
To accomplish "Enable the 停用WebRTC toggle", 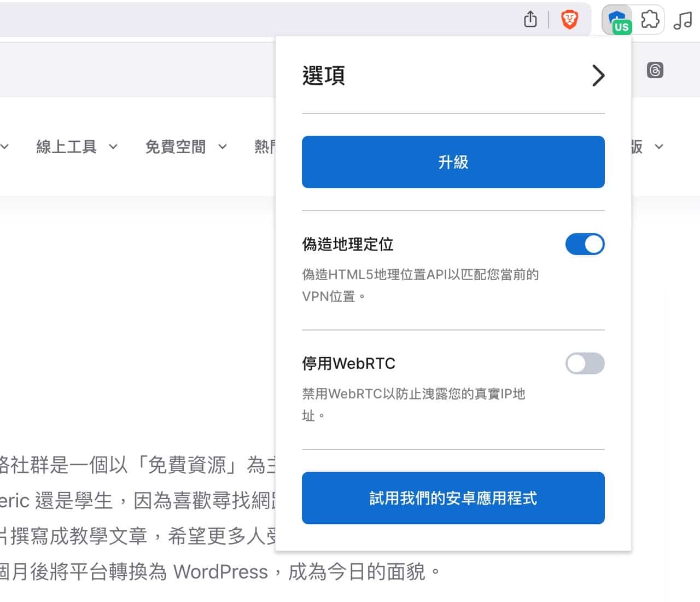I will point(585,363).
